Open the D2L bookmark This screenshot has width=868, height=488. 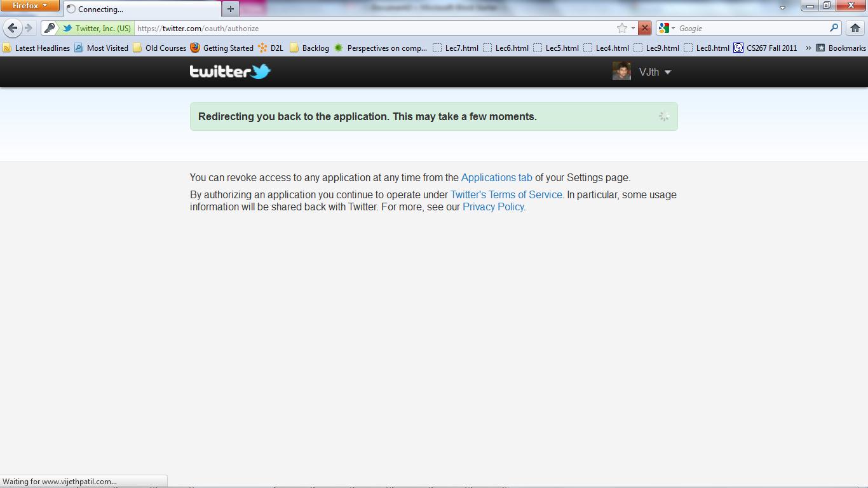click(x=271, y=48)
